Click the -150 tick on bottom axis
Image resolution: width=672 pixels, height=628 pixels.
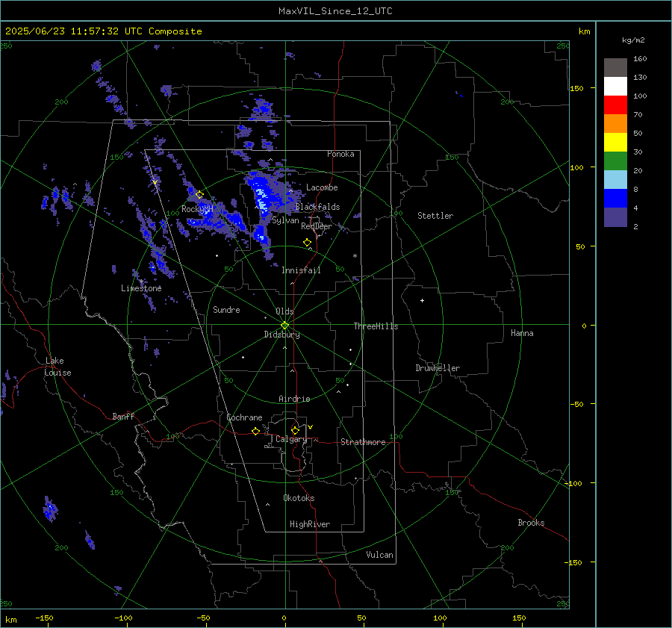(44, 618)
